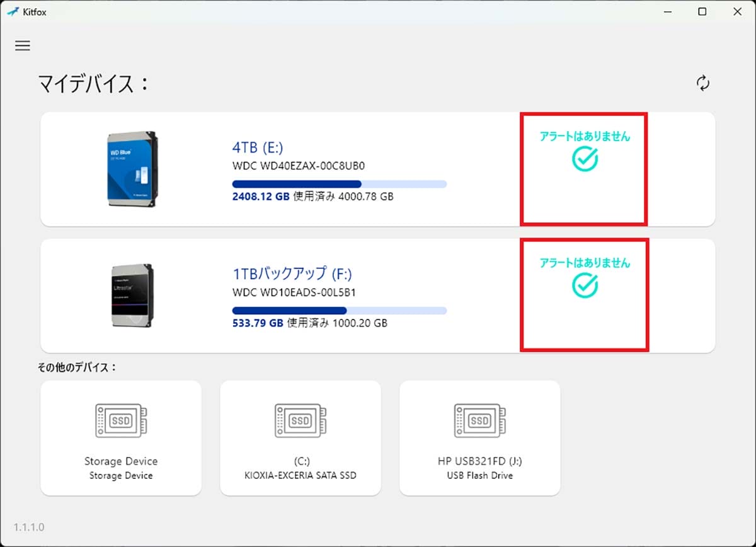Click the checkmark icon for 1TB backup (F:)
Viewport: 756px width, 547px height.
pos(585,285)
